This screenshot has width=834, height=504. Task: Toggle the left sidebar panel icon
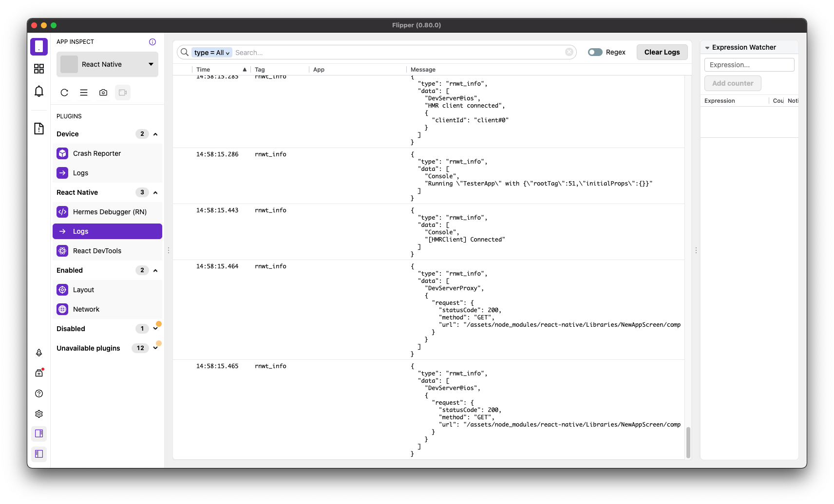(39, 454)
